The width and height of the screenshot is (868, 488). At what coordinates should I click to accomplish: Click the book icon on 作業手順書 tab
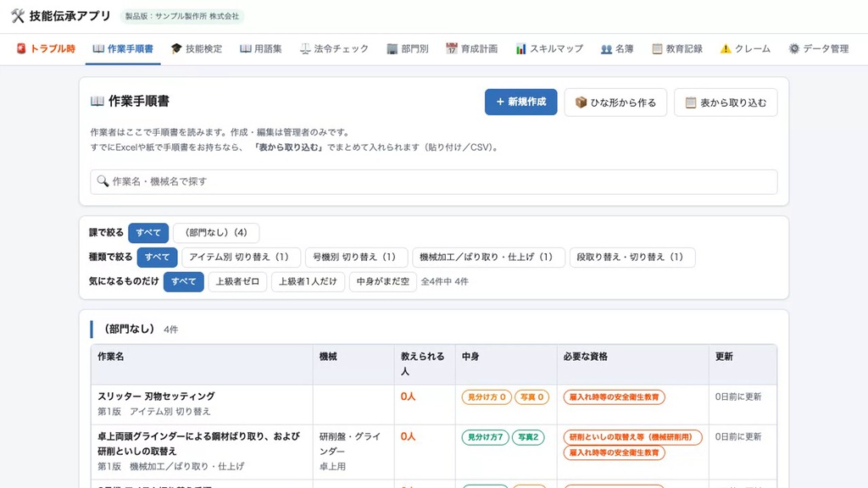(x=98, y=48)
